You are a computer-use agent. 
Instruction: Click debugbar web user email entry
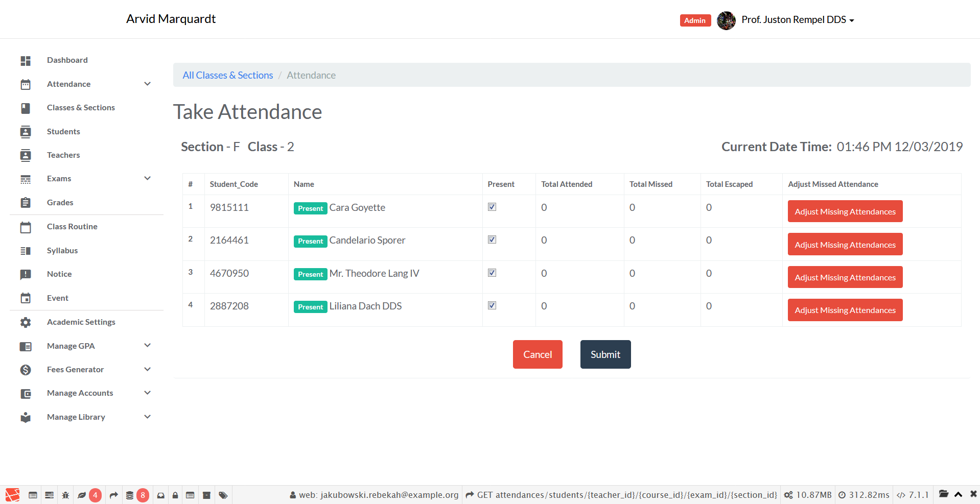coord(374,495)
